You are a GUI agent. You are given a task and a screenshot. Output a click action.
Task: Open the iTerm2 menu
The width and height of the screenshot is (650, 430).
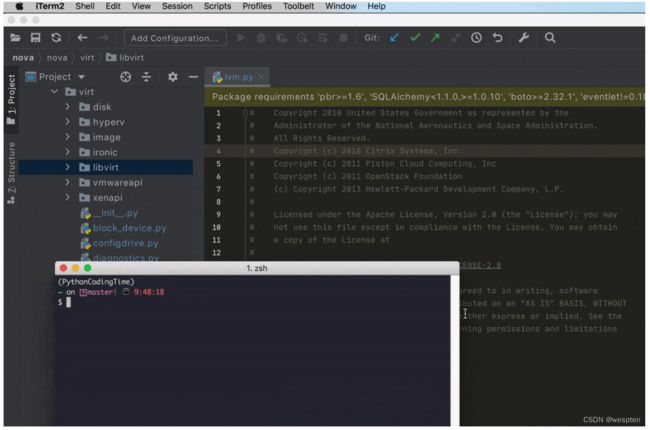tap(49, 6)
